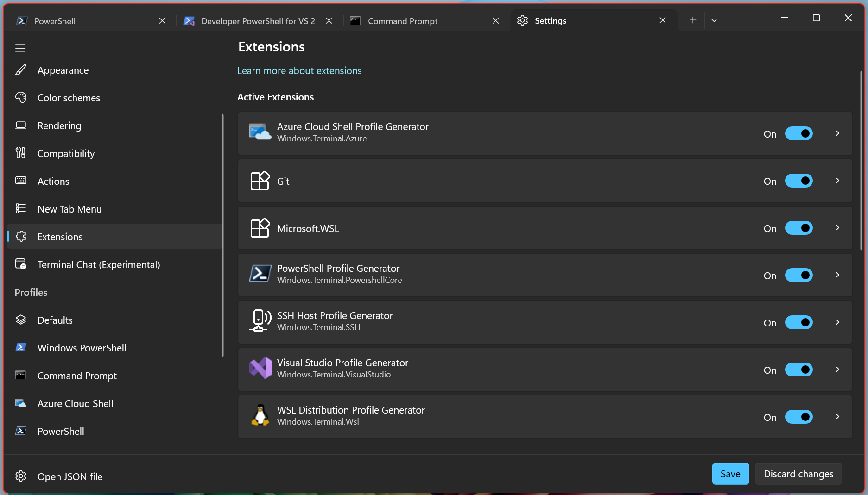
Task: Click the New Tab Menu list icon
Action: click(21, 209)
